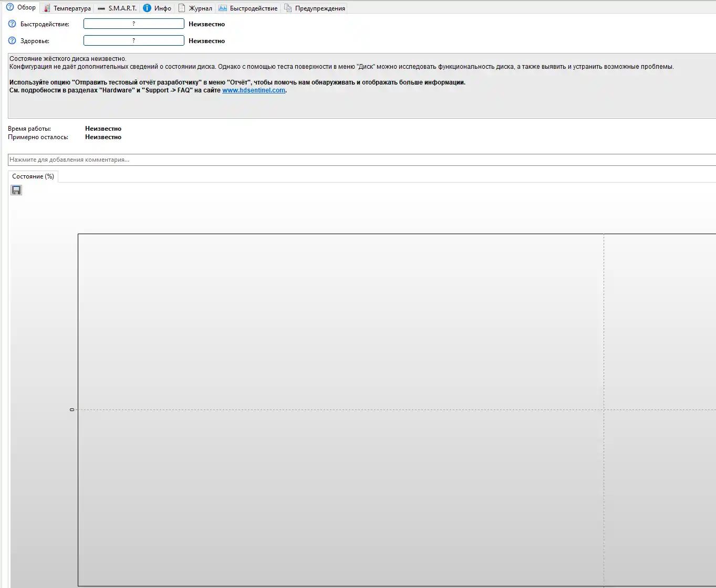716x588 pixels.
Task: Switch to the Температура tab
Action: pos(67,8)
